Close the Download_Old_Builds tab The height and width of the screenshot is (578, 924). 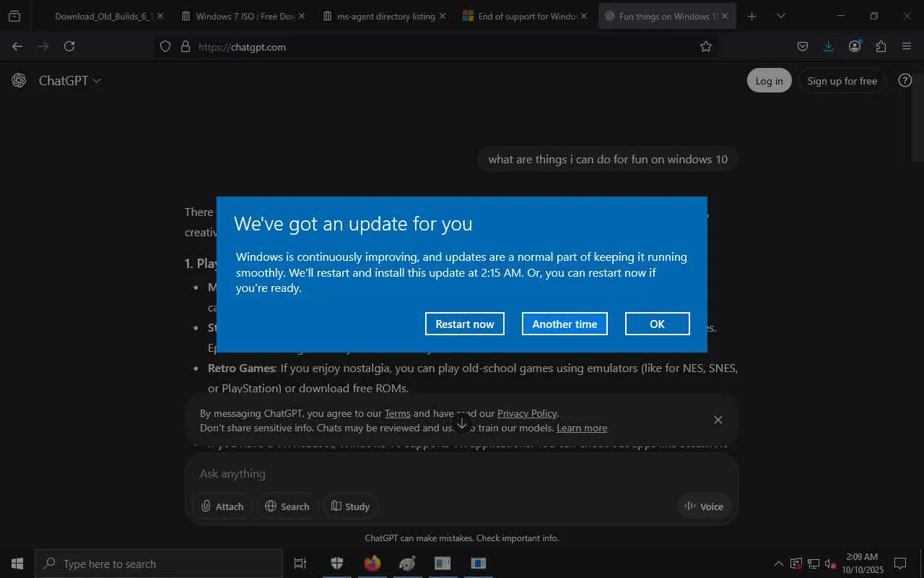coord(160,16)
